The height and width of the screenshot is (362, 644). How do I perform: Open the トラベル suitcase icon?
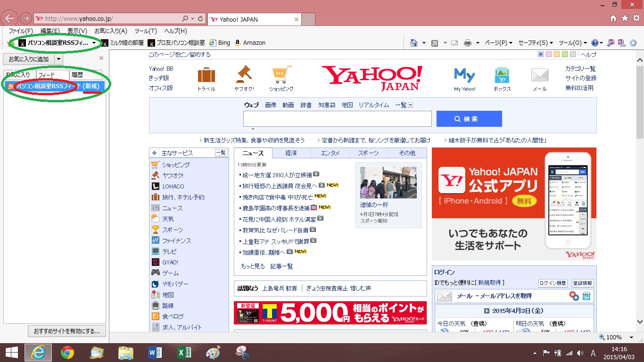[x=206, y=75]
